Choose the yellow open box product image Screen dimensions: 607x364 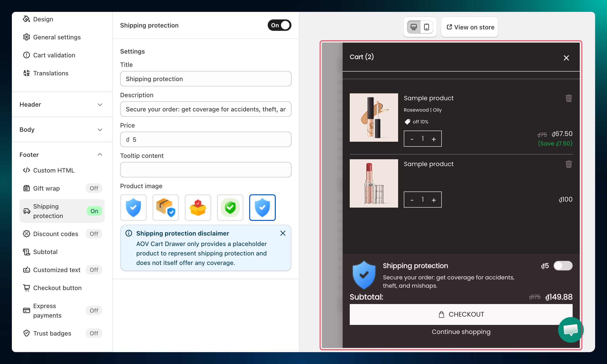click(x=198, y=208)
